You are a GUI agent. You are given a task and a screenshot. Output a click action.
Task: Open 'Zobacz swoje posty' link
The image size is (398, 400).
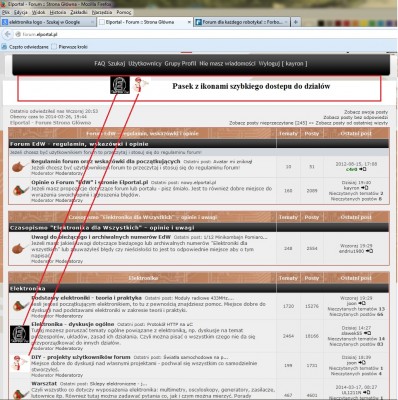click(x=366, y=112)
